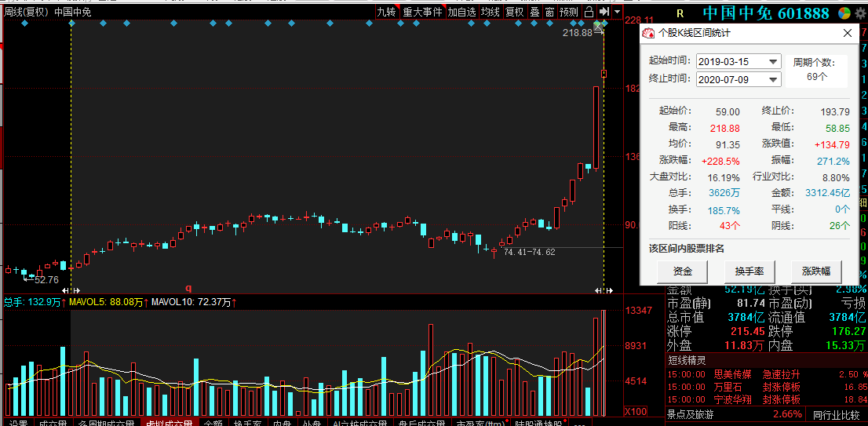Click the 最低 value 58.85
The width and height of the screenshot is (868, 426).
click(x=837, y=128)
